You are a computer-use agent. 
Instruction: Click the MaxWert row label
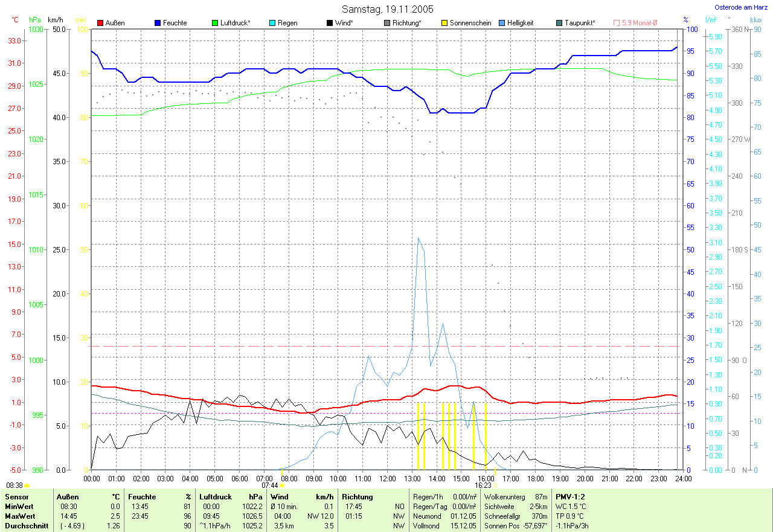20,516
